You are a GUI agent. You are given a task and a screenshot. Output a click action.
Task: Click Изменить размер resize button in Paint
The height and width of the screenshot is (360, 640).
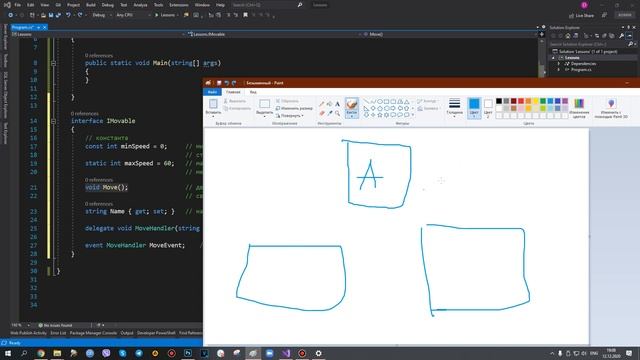pos(294,108)
